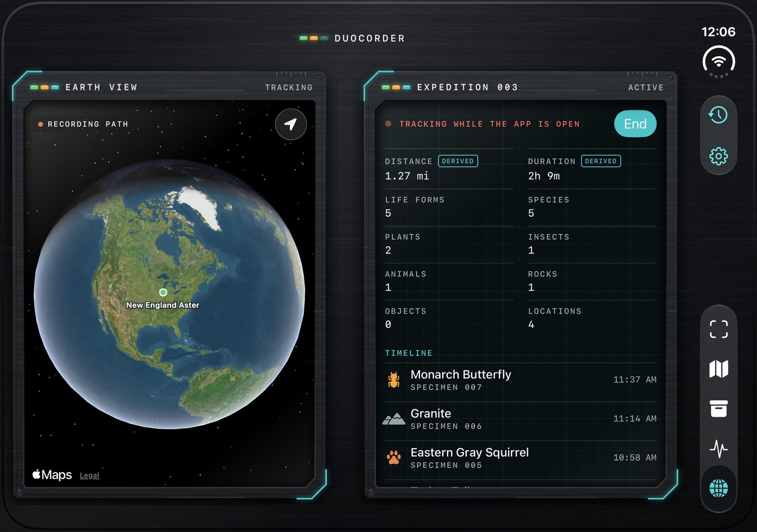Viewport: 757px width, 532px height.
Task: Select the Duration value 2h 9m
Action: (544, 176)
